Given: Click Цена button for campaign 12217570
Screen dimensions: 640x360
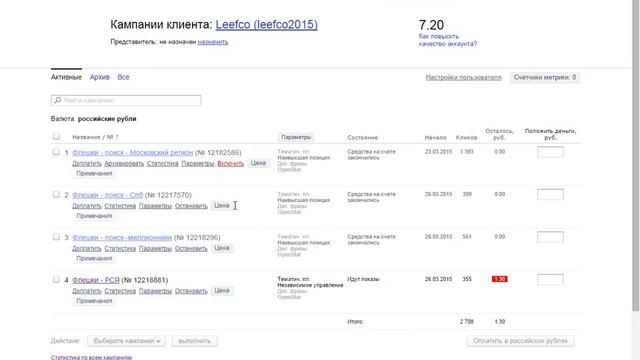Looking at the screenshot, I should click(x=222, y=205).
